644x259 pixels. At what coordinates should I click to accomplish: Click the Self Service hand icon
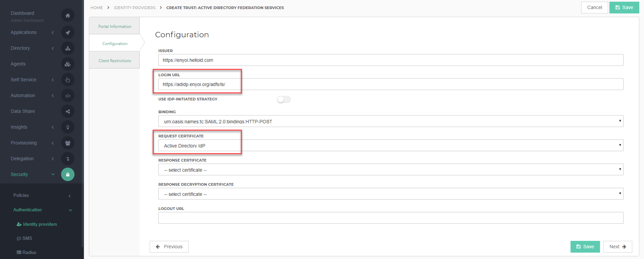(68, 80)
